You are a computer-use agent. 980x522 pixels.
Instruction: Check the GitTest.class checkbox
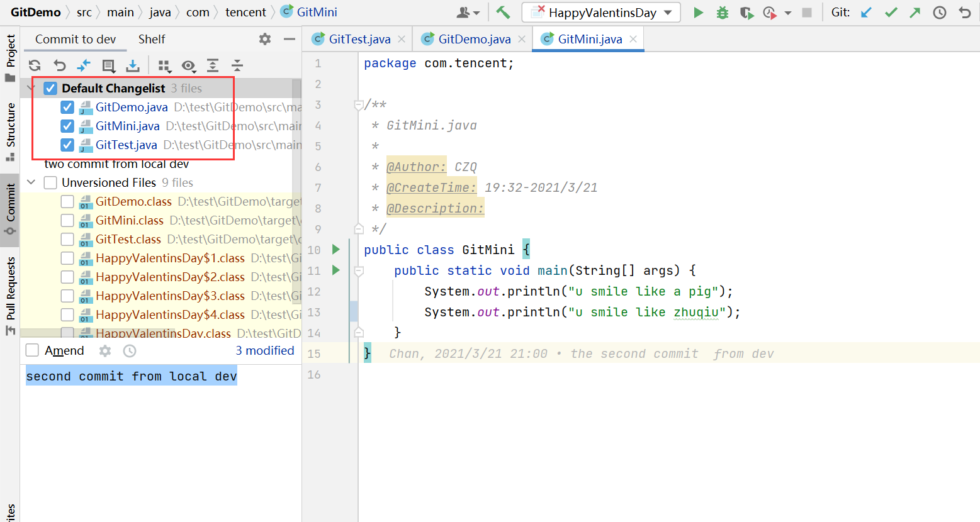point(67,239)
